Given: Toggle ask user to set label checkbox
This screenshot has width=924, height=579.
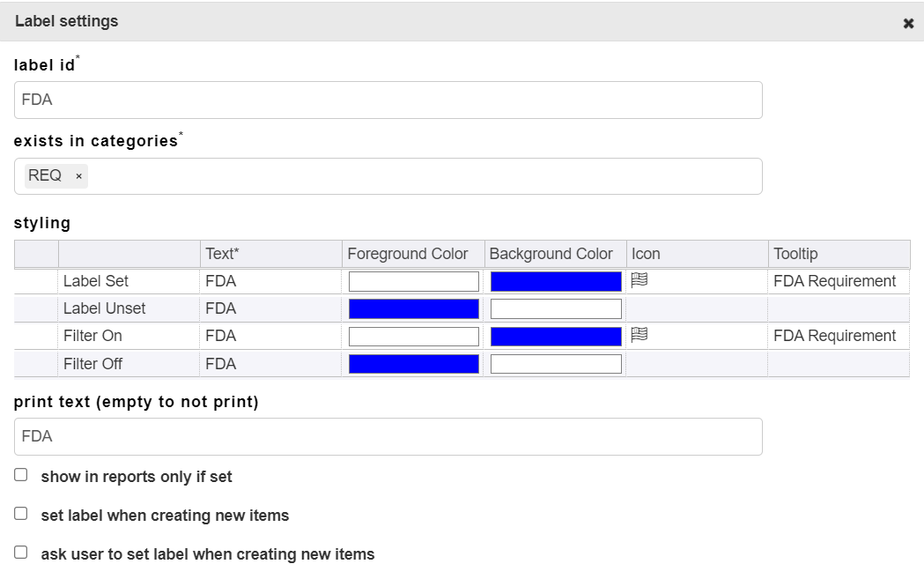Looking at the screenshot, I should pos(20,553).
